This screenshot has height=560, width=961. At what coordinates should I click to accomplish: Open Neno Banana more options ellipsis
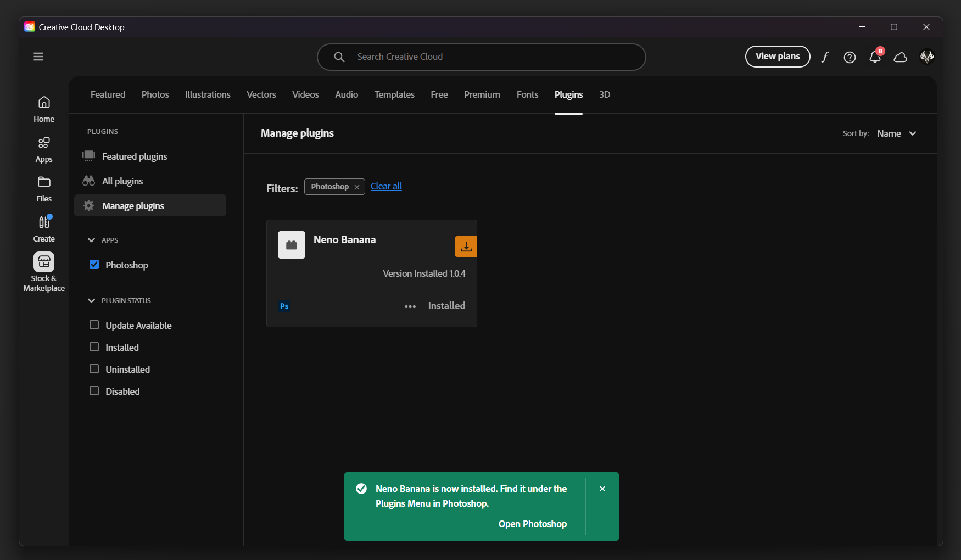pos(410,306)
